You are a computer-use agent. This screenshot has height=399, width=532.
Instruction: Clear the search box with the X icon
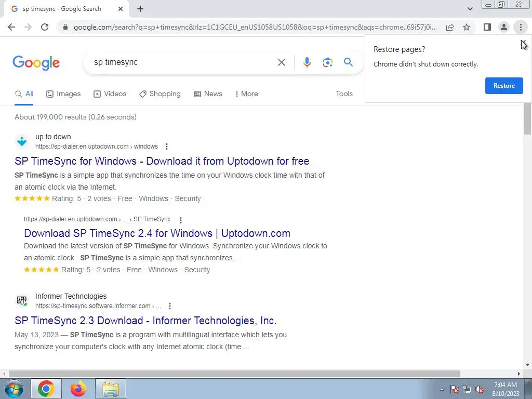(281, 62)
